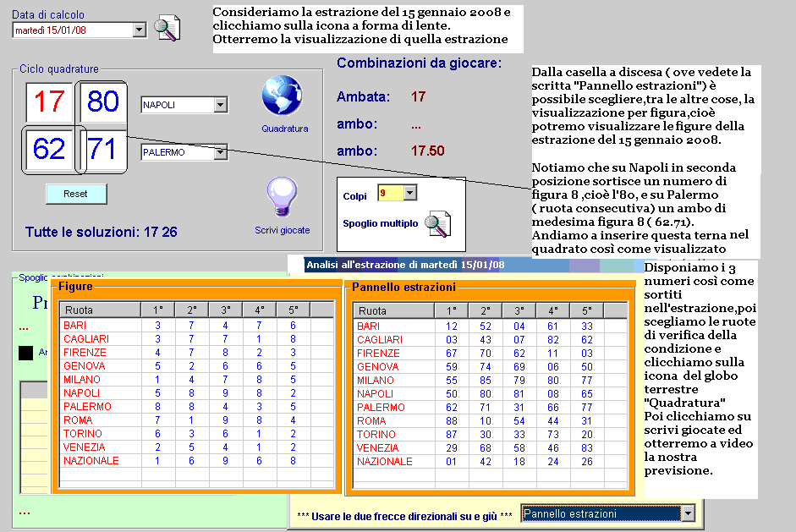Click the Spoglio multiplo label

pyautogui.click(x=380, y=223)
